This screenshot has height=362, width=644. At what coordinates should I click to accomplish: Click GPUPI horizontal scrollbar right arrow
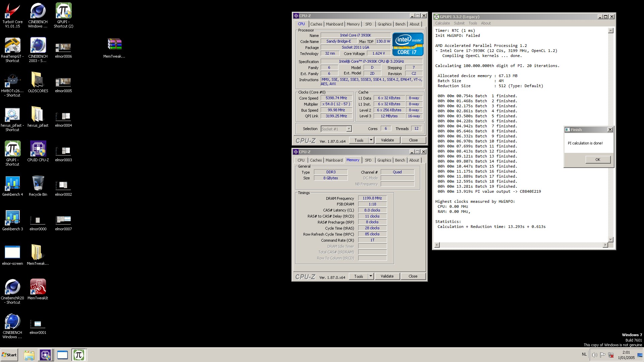click(605, 245)
